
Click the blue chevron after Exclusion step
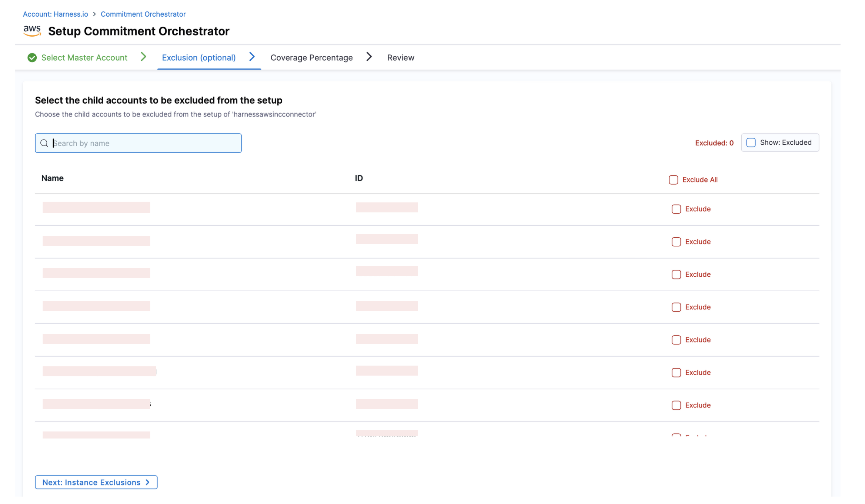click(x=252, y=57)
